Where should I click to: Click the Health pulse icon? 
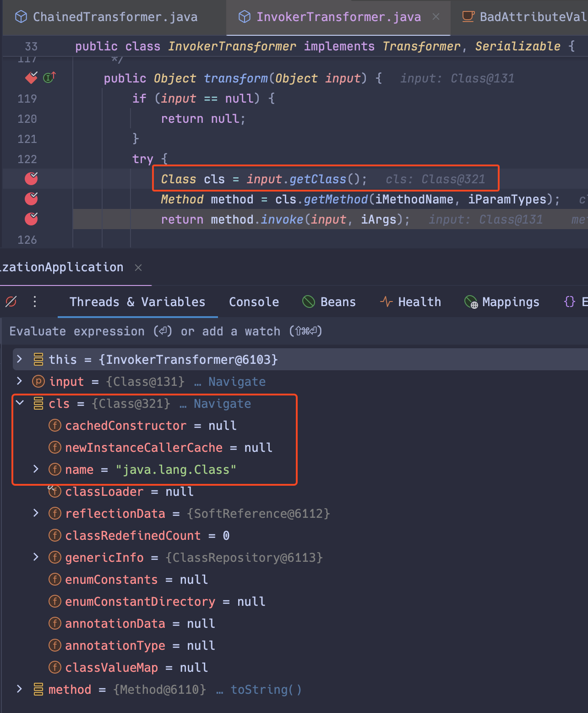pyautogui.click(x=386, y=302)
